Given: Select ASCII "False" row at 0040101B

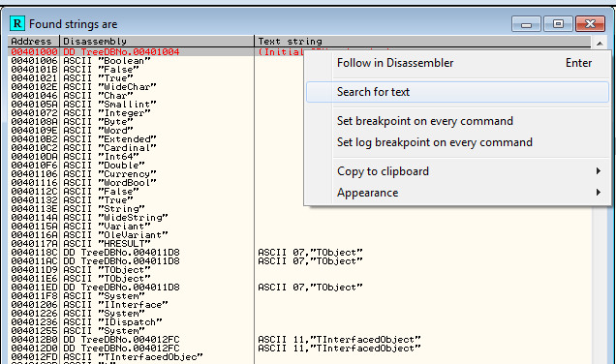Looking at the screenshot, I should pos(156,69).
